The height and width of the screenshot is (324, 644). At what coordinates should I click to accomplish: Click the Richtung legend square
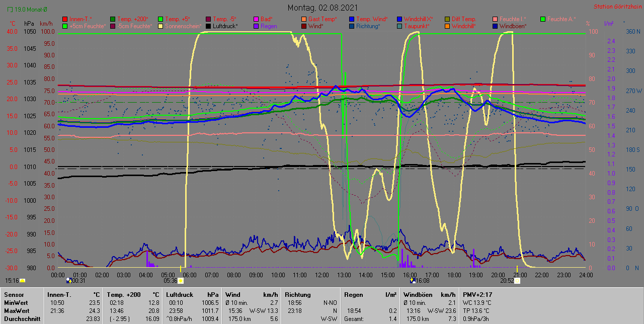[x=351, y=26]
